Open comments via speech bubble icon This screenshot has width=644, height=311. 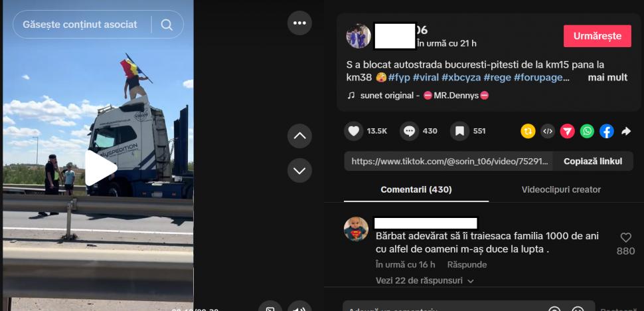pos(409,131)
